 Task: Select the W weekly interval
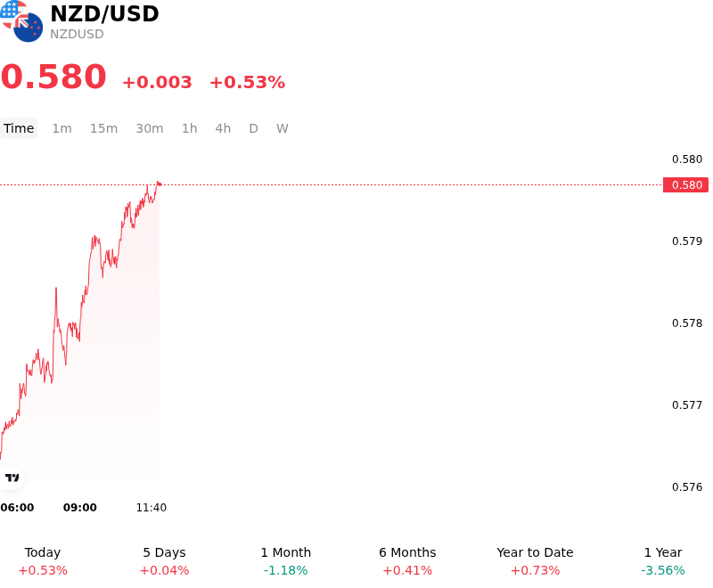(x=282, y=128)
